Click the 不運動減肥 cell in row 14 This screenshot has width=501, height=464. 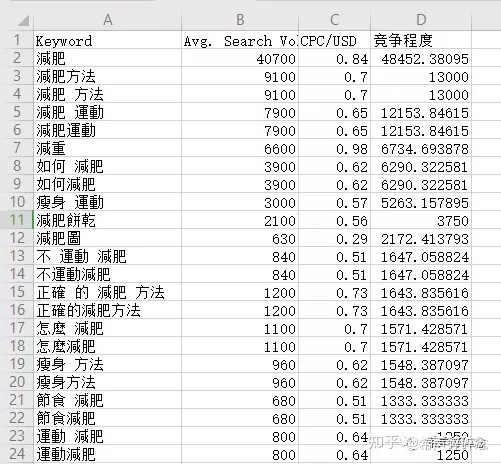click(x=107, y=274)
